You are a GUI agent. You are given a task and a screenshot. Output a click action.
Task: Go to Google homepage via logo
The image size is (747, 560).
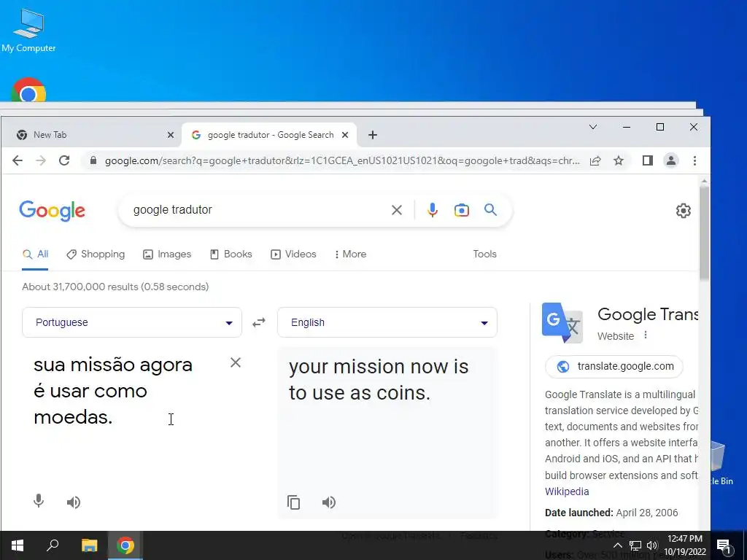pos(53,210)
